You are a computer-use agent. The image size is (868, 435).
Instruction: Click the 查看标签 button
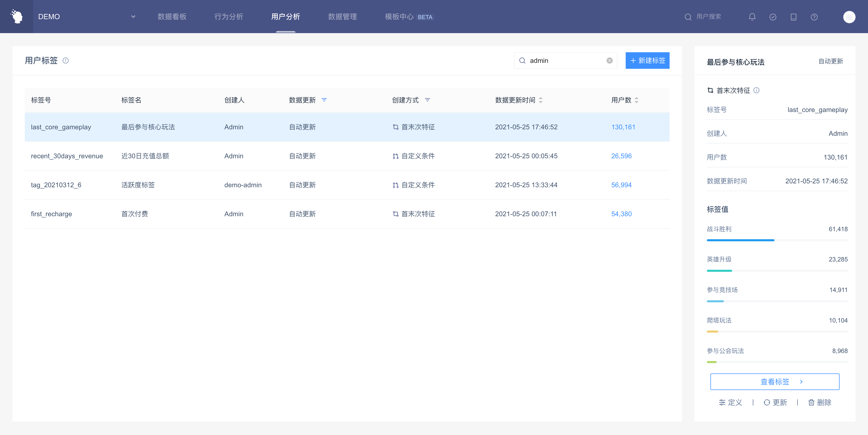coord(775,382)
